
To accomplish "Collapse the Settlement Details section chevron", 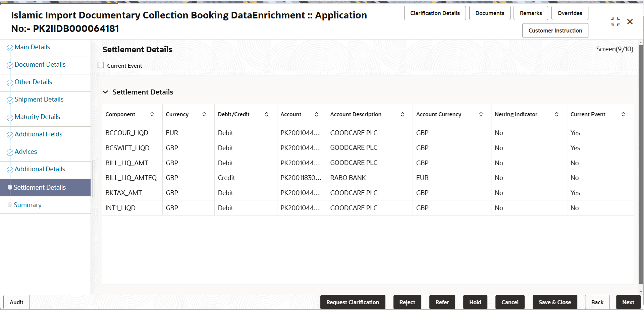I will (x=105, y=92).
